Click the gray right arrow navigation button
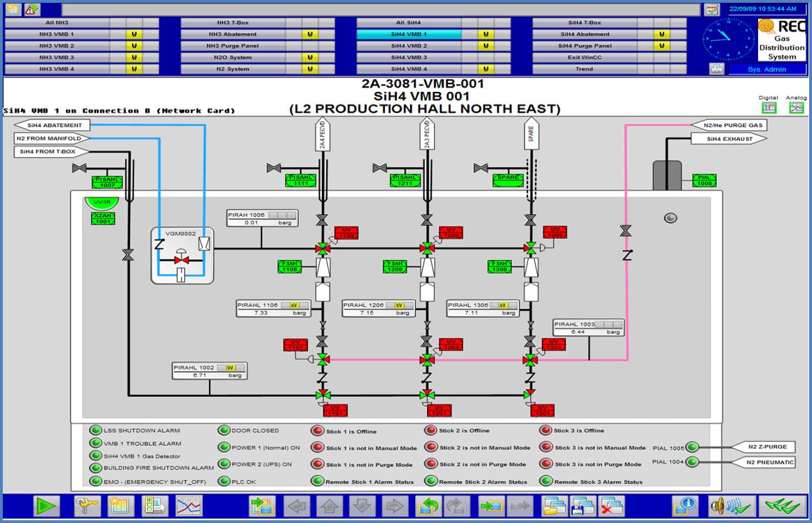Viewport: 812px width, 523px height. tap(395, 506)
